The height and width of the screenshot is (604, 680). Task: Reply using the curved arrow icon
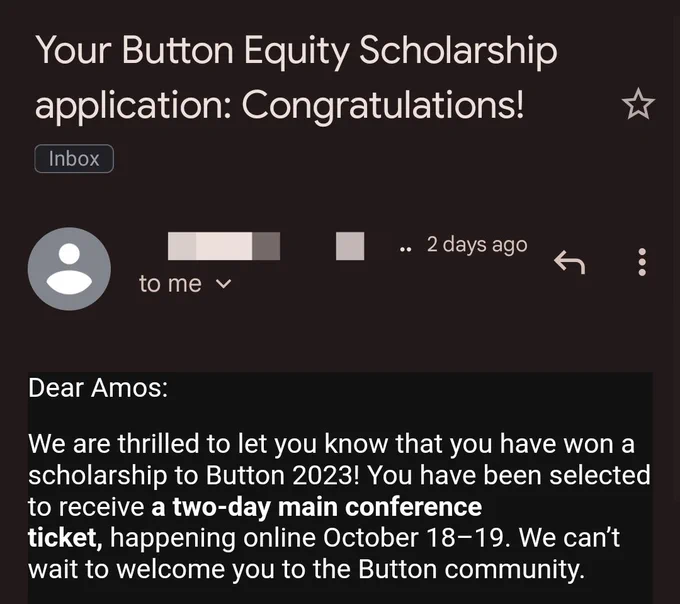point(569,262)
